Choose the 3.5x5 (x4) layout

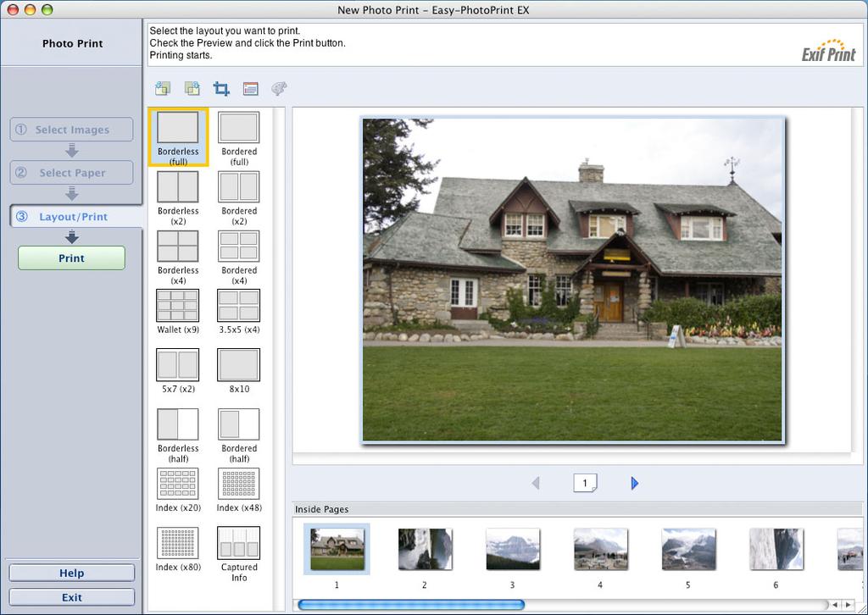pos(238,312)
